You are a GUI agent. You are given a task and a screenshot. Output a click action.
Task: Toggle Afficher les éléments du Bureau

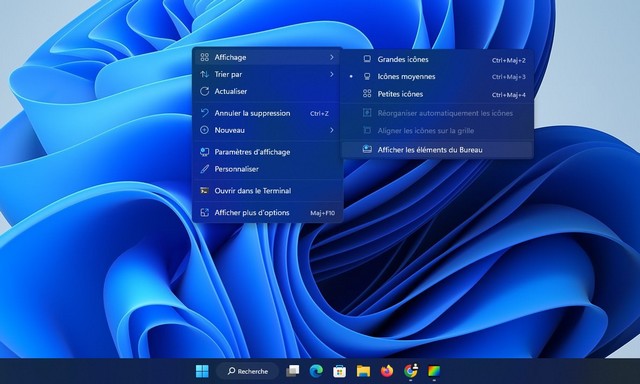point(437,150)
